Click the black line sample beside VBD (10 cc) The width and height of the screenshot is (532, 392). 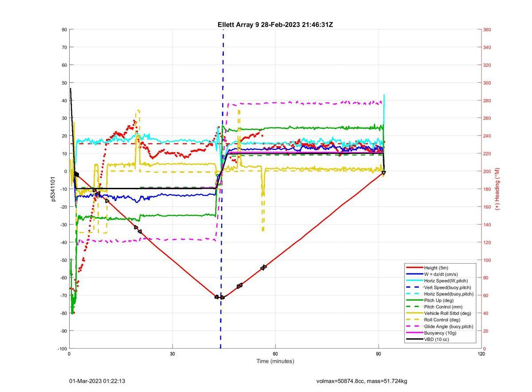click(x=414, y=339)
